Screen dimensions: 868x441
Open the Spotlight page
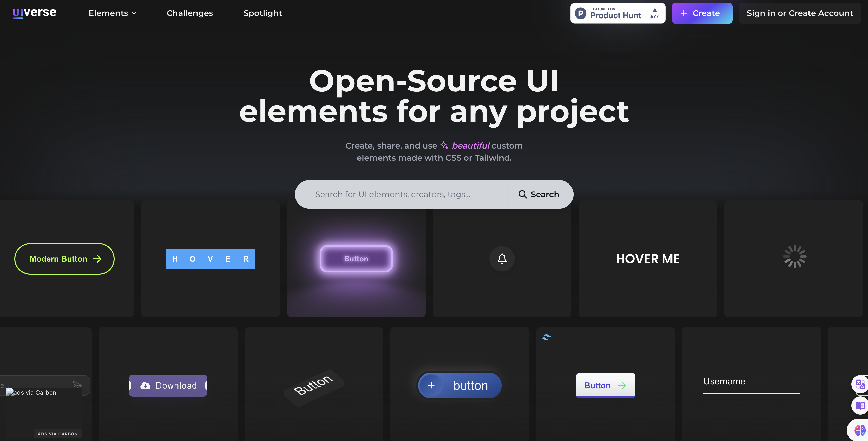click(263, 13)
